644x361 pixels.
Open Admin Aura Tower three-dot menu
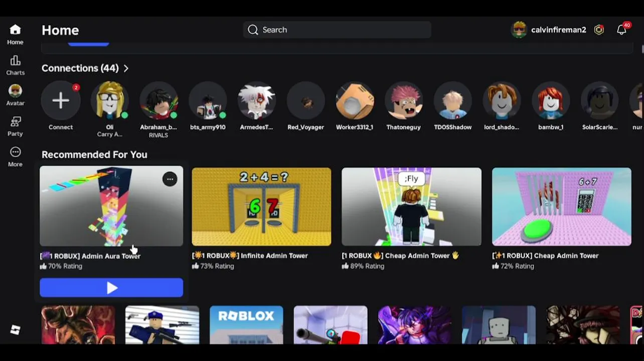[x=170, y=179]
